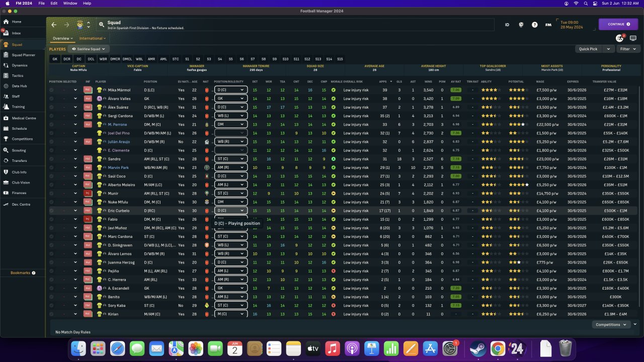
Task: Open Steam from the Dock
Action: (x=477, y=348)
